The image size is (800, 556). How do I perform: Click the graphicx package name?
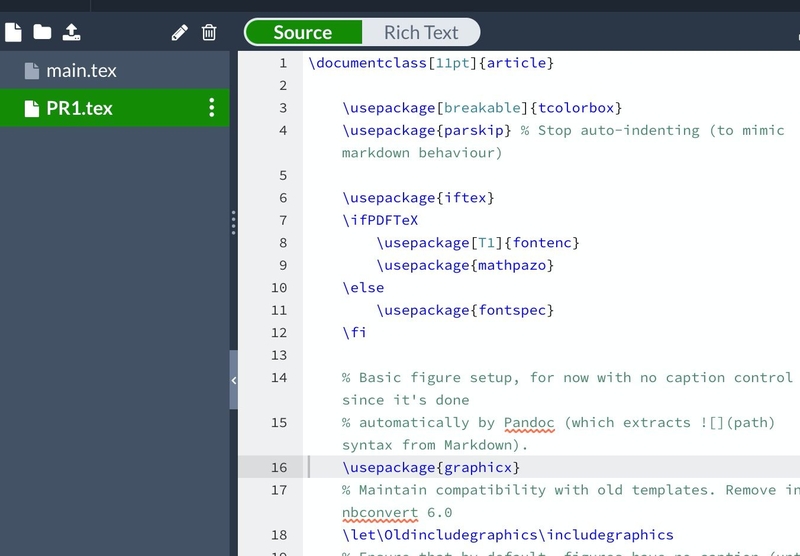(x=478, y=468)
